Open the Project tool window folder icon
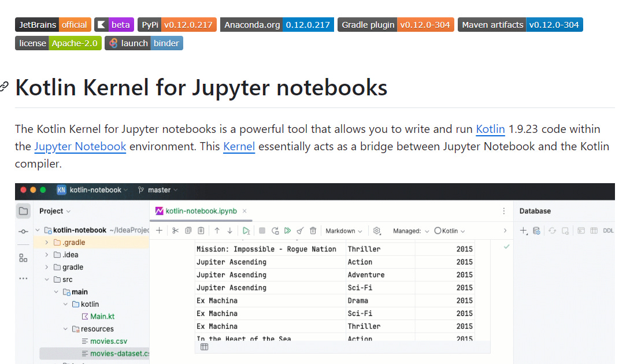The height and width of the screenshot is (364, 630). click(23, 211)
